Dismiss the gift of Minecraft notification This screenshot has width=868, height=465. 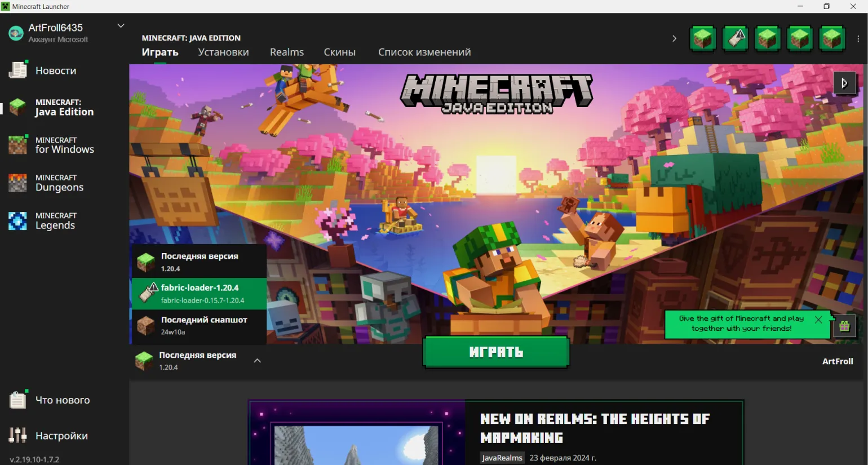818,320
